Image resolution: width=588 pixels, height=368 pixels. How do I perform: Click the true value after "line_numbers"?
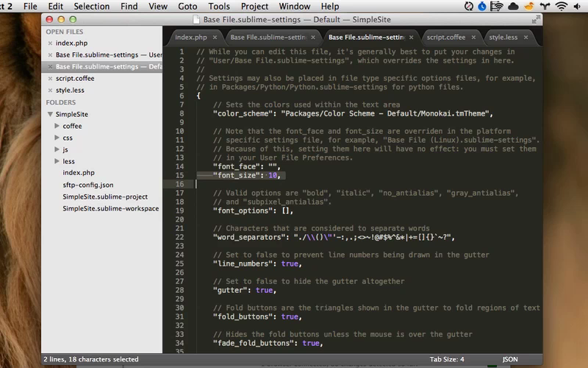click(290, 263)
